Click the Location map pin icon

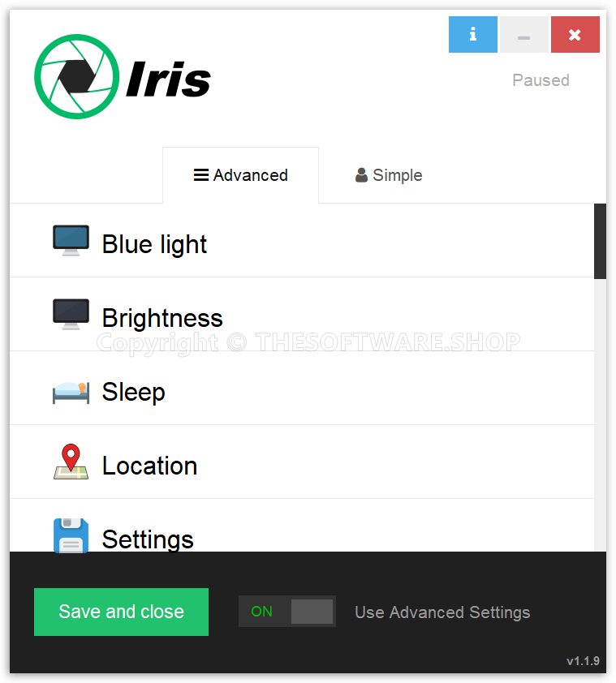[71, 462]
